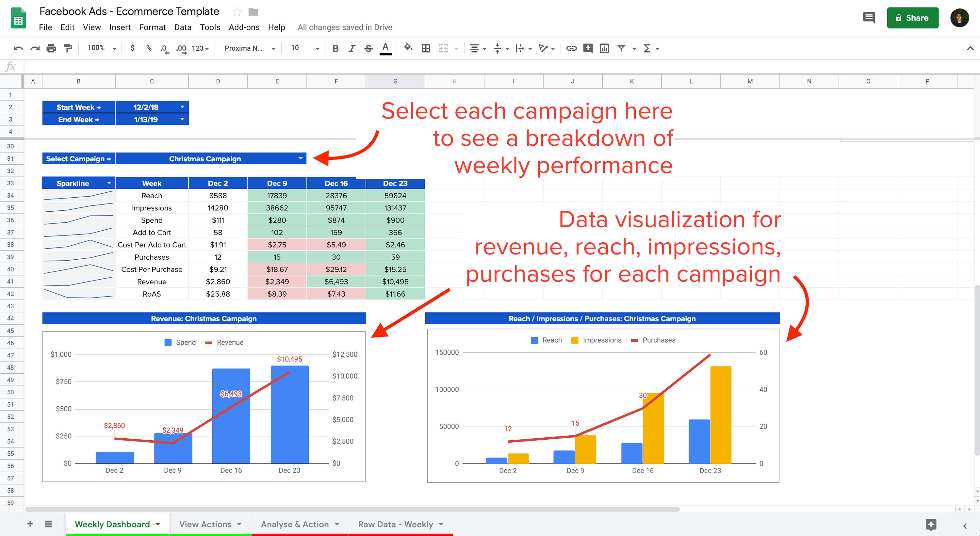980x536 pixels.
Task: Click the Explore icon at bottom right
Action: tap(931, 525)
